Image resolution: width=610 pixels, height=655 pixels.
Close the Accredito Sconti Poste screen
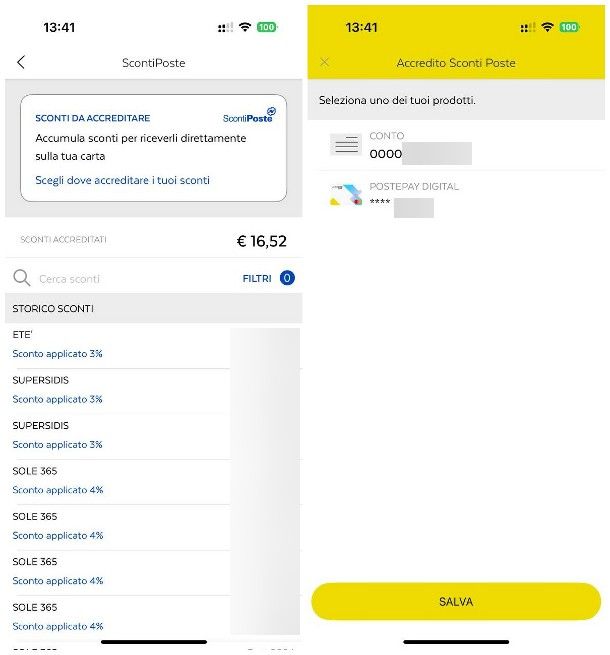[324, 62]
